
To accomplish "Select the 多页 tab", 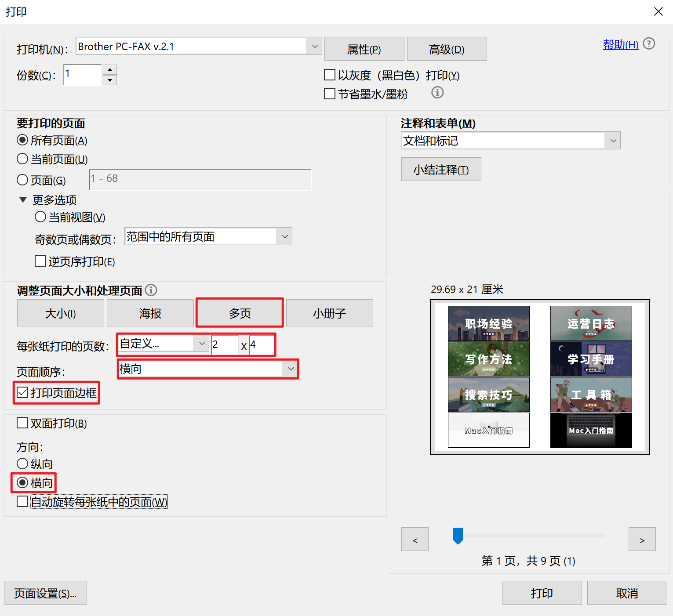I will (x=240, y=313).
